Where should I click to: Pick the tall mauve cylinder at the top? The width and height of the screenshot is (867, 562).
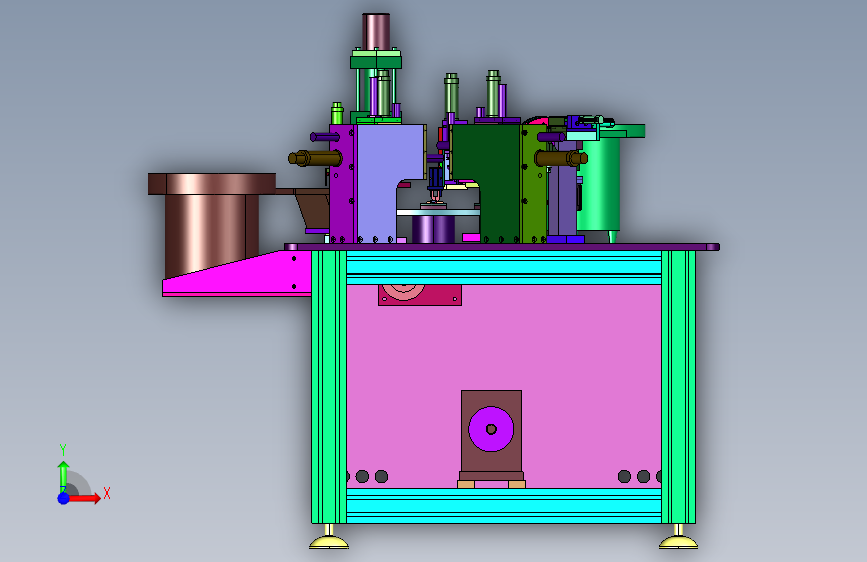tap(376, 32)
